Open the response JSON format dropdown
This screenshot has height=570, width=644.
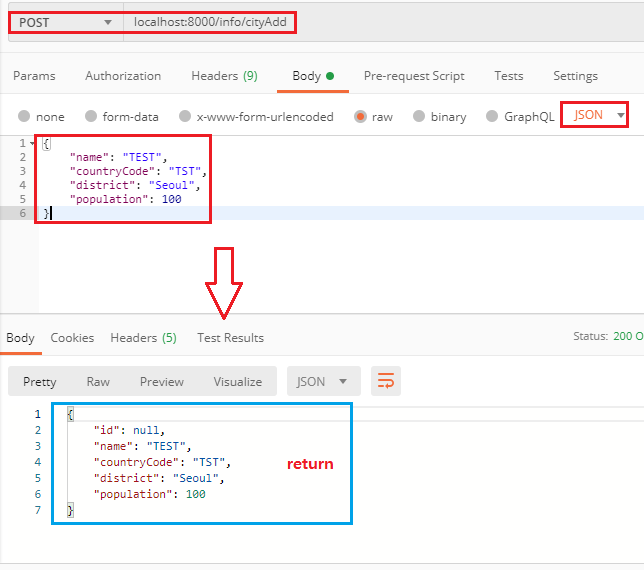pos(324,382)
